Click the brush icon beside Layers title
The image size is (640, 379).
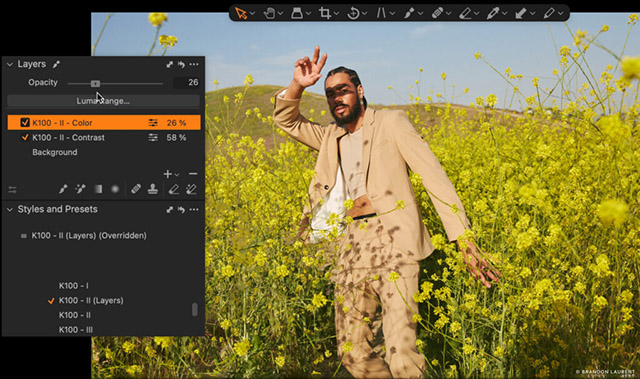point(56,64)
